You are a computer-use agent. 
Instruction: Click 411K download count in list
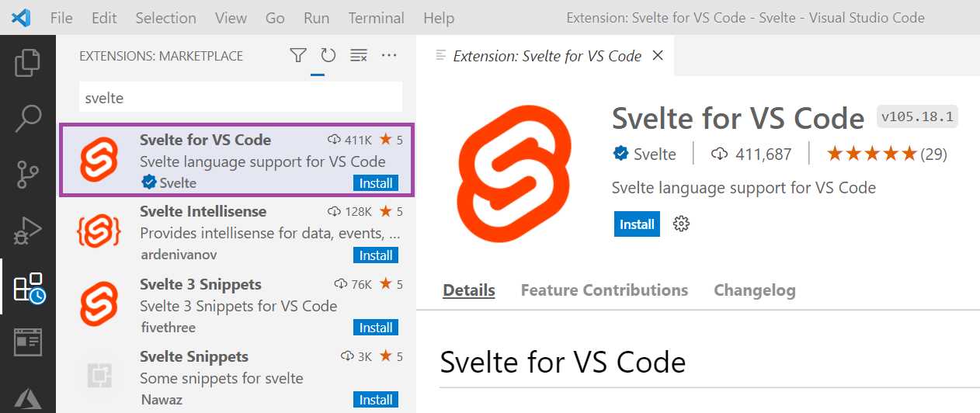coord(350,140)
